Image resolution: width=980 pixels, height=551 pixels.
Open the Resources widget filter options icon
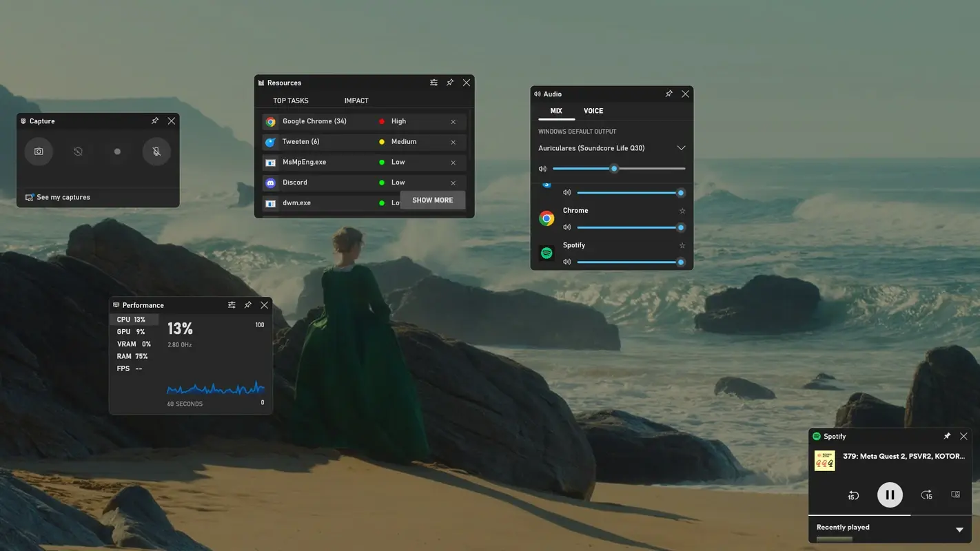[x=433, y=82]
